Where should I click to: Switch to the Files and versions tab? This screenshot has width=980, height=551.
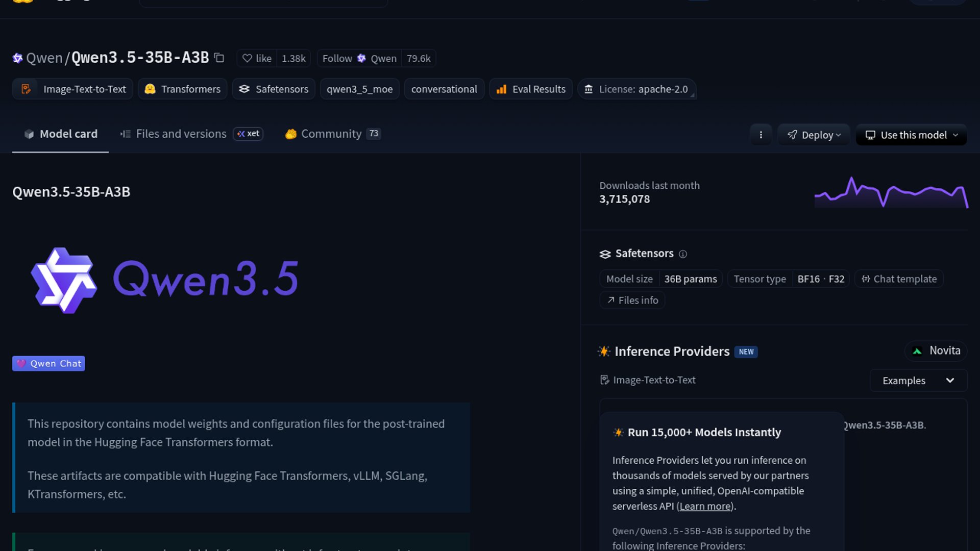181,134
